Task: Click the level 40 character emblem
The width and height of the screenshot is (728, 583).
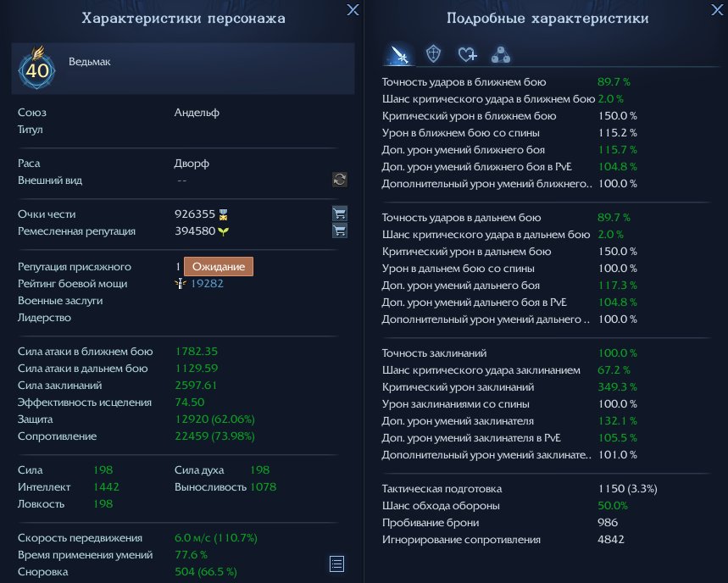Action: coord(36,69)
